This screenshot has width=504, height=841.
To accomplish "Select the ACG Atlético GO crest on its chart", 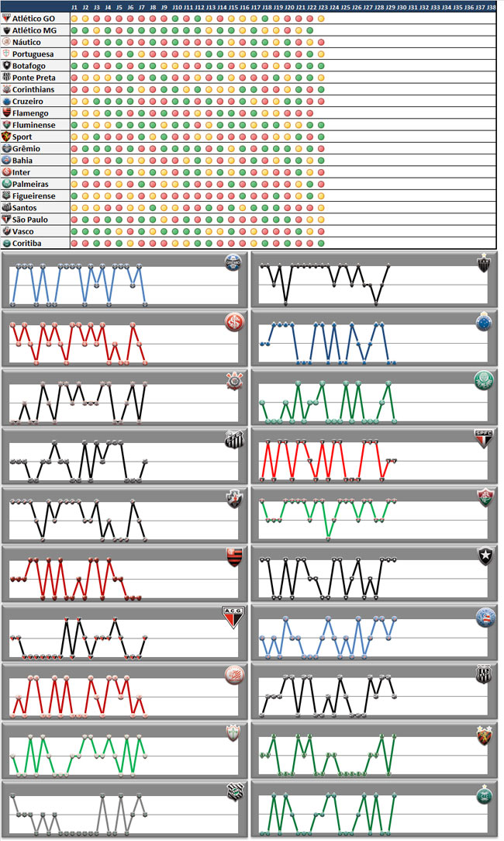I will point(233,616).
